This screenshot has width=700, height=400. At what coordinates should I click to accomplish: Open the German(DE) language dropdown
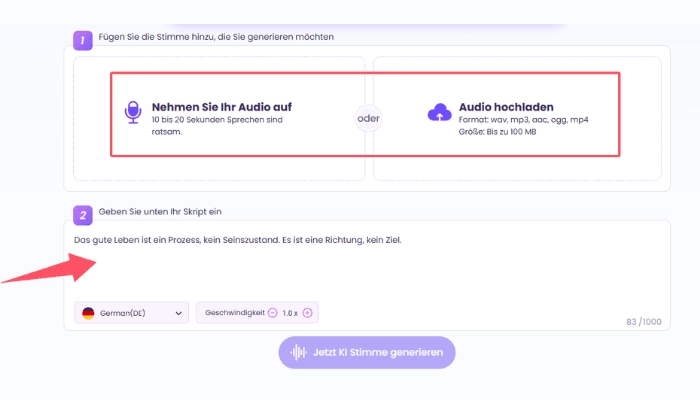pyautogui.click(x=131, y=313)
